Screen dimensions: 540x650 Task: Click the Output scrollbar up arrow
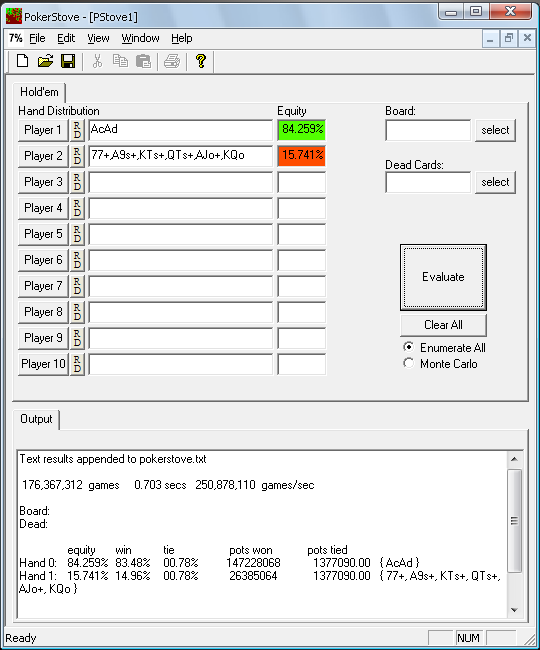pos(514,459)
